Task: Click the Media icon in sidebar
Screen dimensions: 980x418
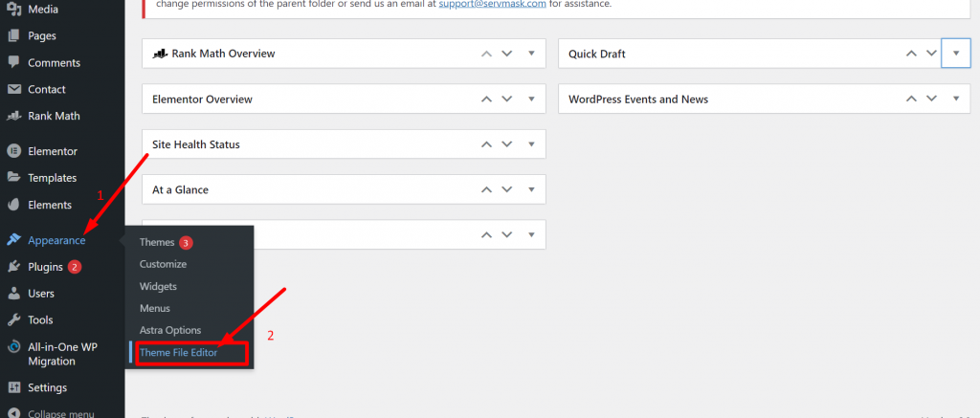Action: tap(13, 10)
